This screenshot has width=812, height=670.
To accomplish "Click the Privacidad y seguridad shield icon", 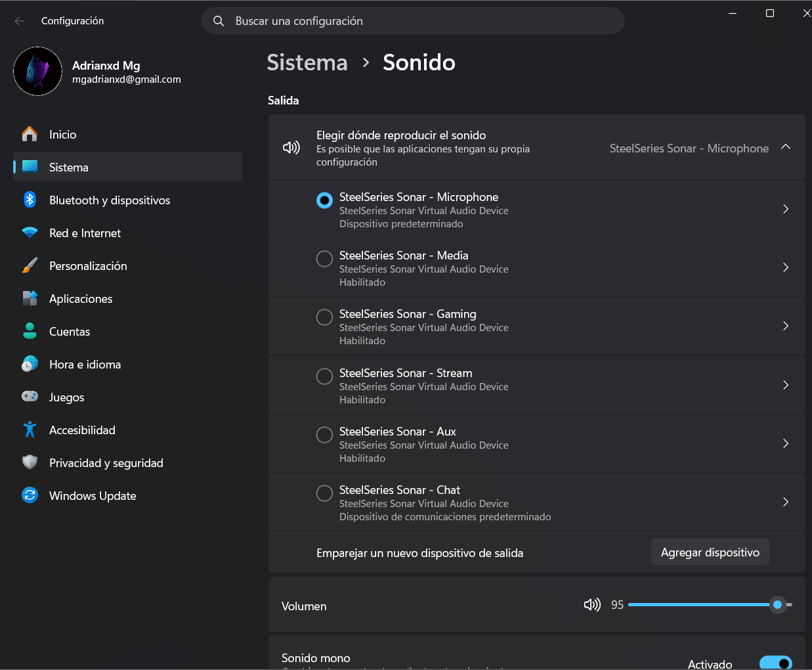I will point(30,462).
